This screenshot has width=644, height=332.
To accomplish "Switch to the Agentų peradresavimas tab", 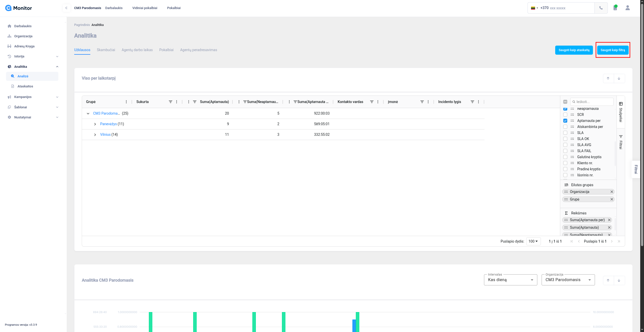I will tap(198, 50).
